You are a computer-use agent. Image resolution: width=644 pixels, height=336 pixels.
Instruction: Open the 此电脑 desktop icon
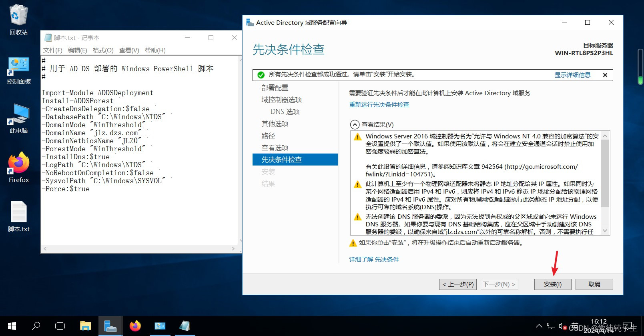[x=18, y=119]
